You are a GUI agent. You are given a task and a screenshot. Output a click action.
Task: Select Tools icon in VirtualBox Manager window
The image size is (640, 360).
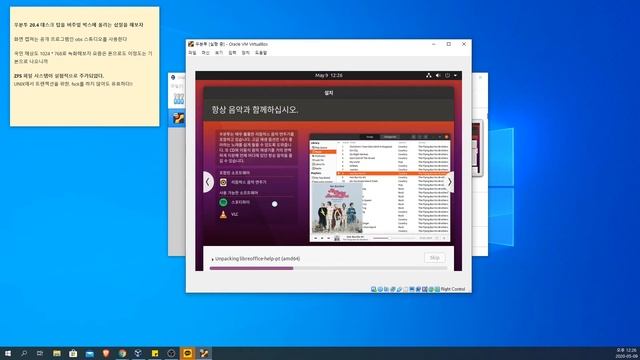178,99
